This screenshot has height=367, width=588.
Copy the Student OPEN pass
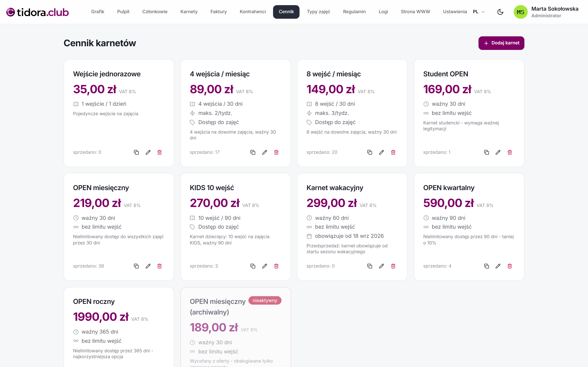pos(486,152)
